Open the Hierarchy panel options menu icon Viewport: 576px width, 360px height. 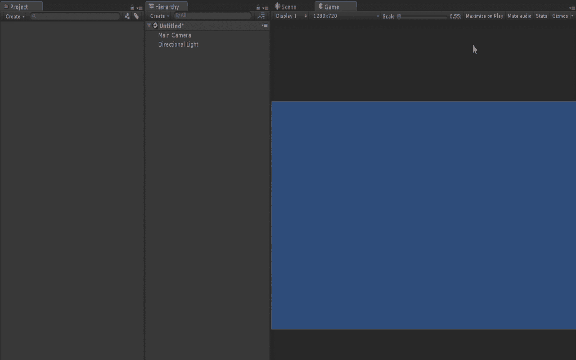265,8
